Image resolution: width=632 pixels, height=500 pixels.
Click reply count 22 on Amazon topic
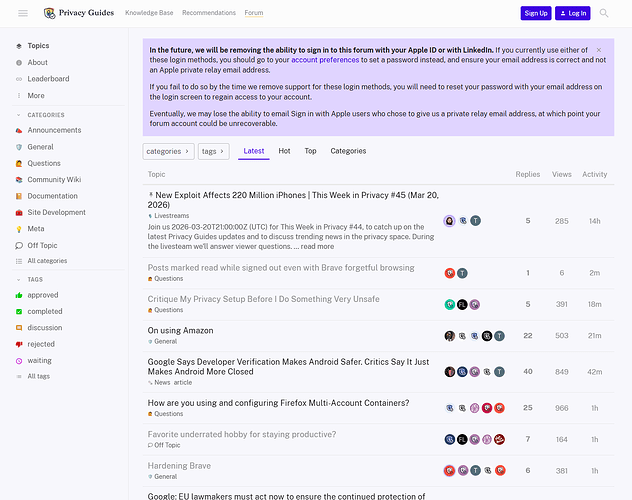click(x=528, y=336)
